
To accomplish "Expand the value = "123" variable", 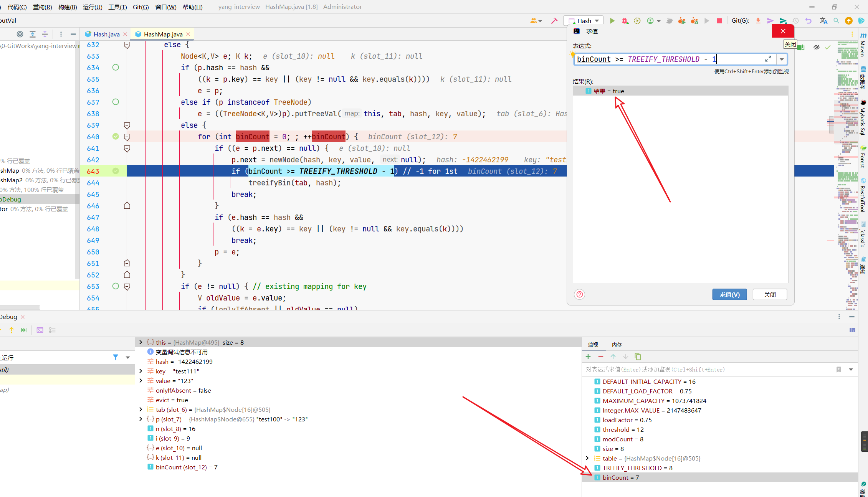I will (141, 381).
